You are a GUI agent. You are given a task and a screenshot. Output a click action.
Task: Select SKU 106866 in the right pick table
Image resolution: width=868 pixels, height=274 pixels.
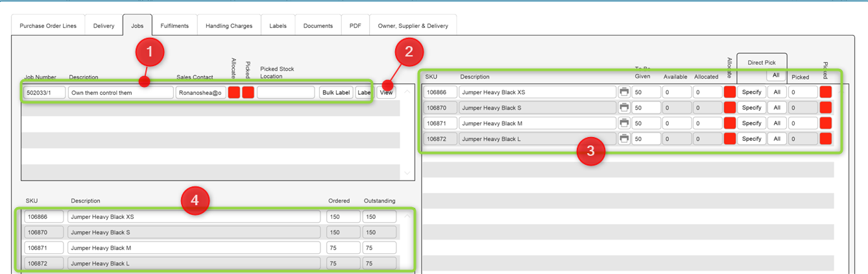pos(440,92)
